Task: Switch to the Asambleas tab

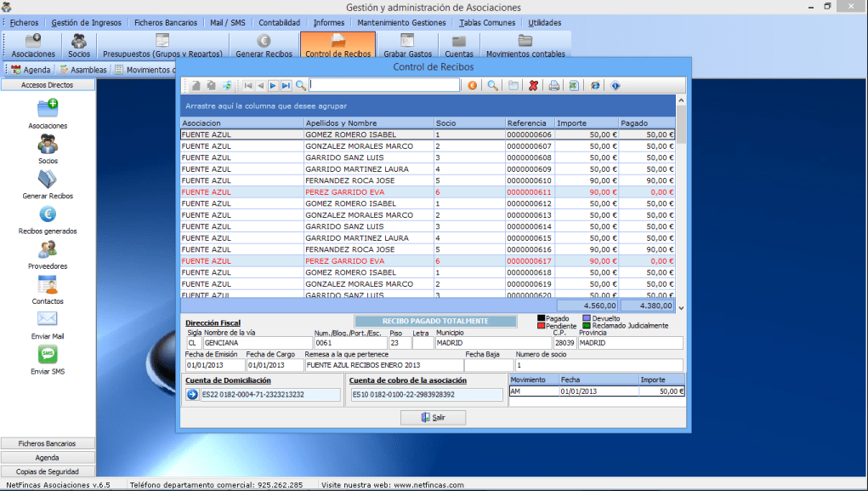Action: [83, 70]
